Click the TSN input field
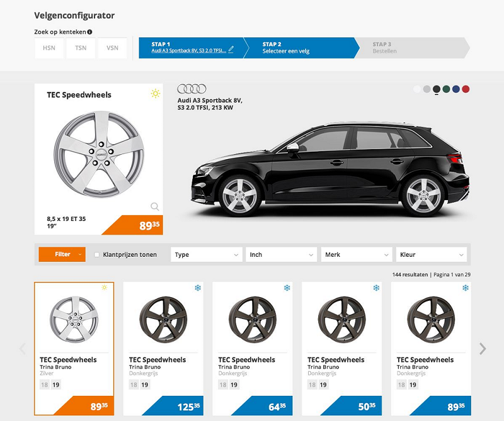The width and height of the screenshot is (504, 421). point(81,48)
